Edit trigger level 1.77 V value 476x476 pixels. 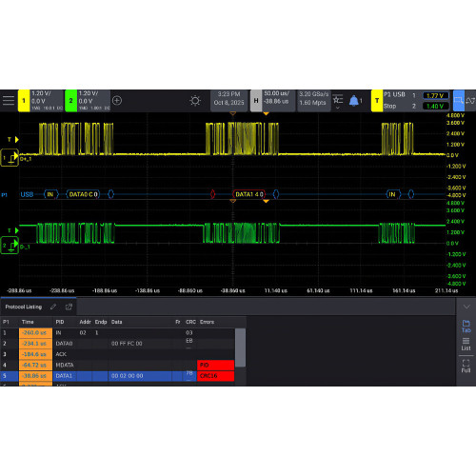click(x=436, y=95)
